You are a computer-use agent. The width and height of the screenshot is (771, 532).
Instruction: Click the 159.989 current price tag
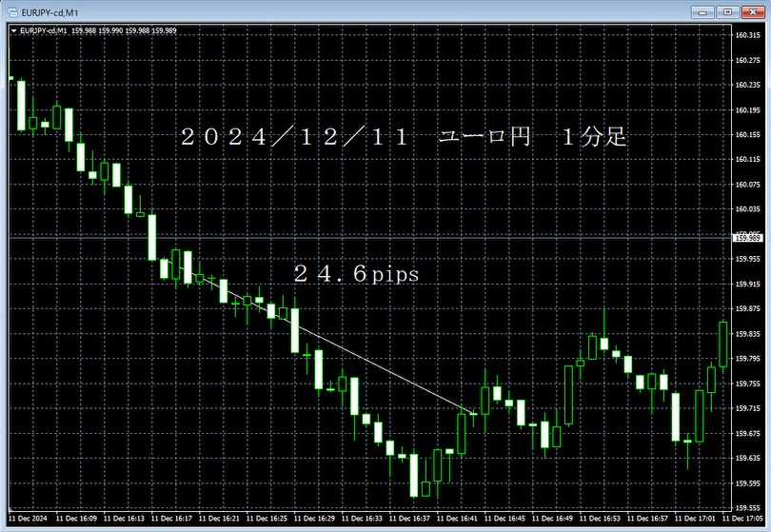747,238
